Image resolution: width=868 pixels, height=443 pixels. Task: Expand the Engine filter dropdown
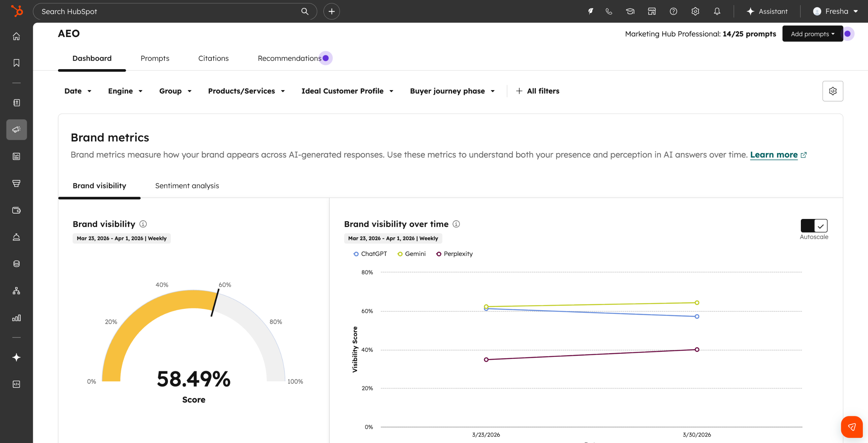125,91
